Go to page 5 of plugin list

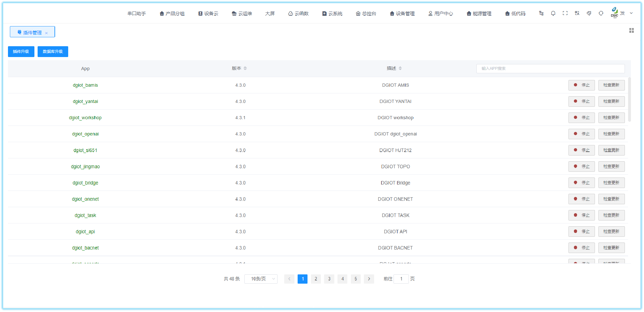tap(356, 279)
